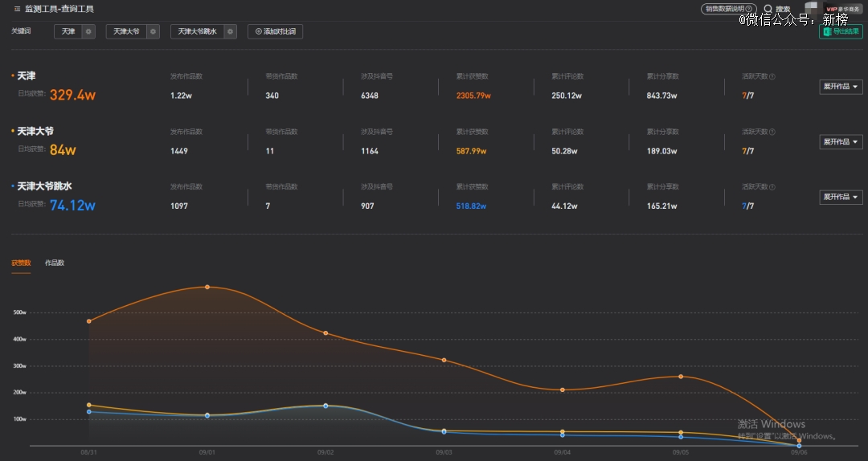Expand 展开作品 dropdown for 天津大爷

(841, 142)
